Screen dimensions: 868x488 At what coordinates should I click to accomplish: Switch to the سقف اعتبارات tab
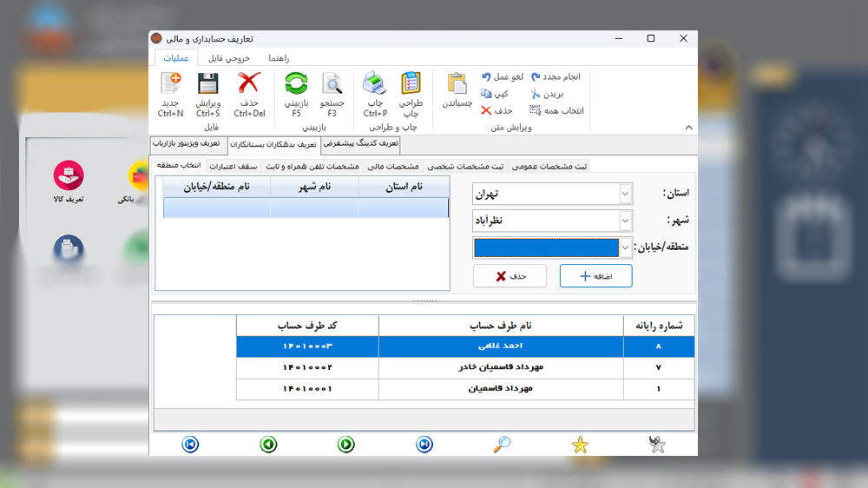coord(234,166)
